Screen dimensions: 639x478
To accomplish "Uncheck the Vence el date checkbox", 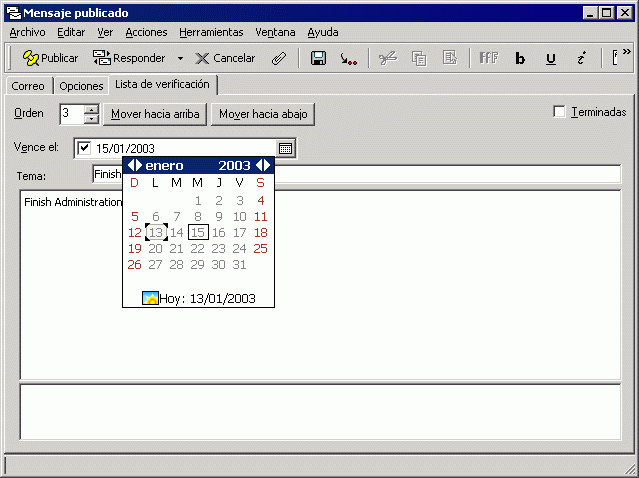I will point(84,148).
